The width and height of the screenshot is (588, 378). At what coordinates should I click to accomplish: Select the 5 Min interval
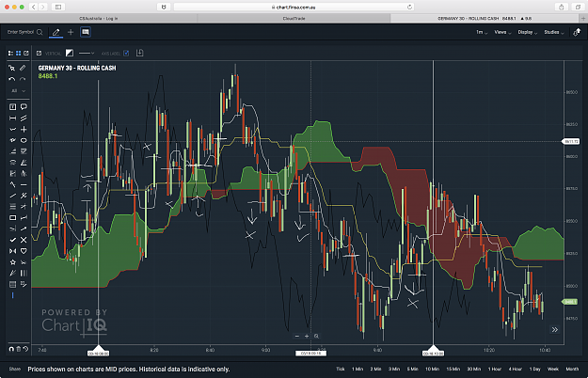412,369
